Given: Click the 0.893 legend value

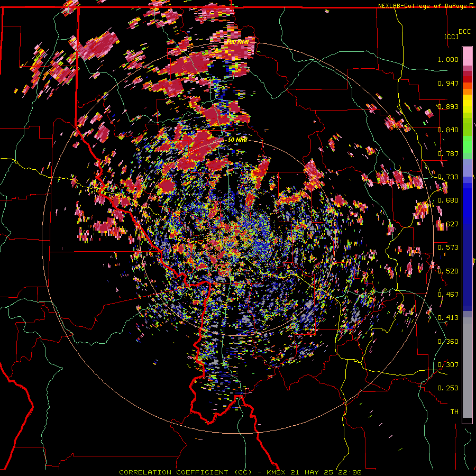Looking at the screenshot, I should (x=448, y=106).
